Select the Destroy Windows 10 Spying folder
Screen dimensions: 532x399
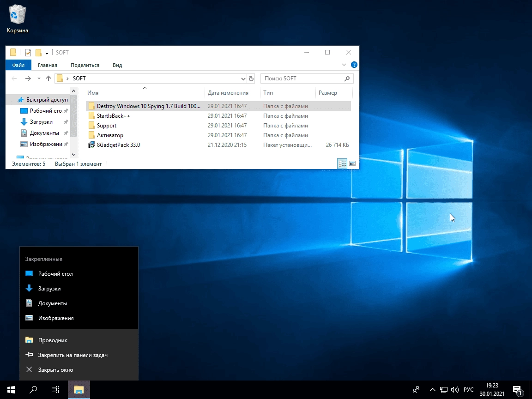pyautogui.click(x=218, y=106)
